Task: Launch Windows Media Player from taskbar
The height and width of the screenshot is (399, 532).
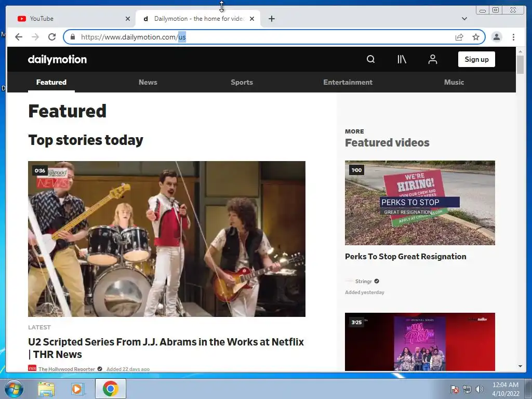Action: [78, 389]
